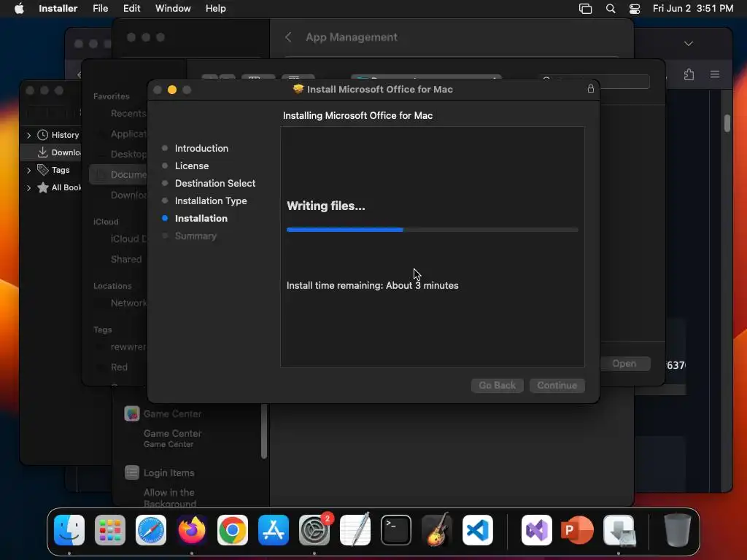
Task: Open Spotlight search in menu bar
Action: point(611,9)
